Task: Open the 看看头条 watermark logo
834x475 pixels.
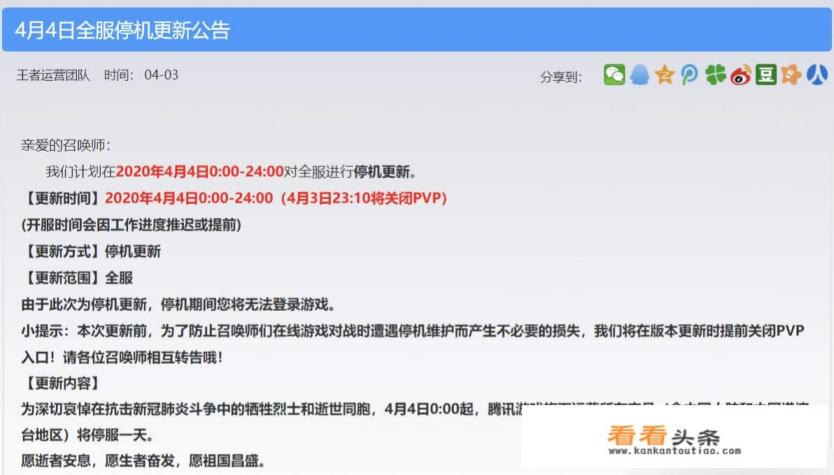Action: pyautogui.click(x=663, y=436)
